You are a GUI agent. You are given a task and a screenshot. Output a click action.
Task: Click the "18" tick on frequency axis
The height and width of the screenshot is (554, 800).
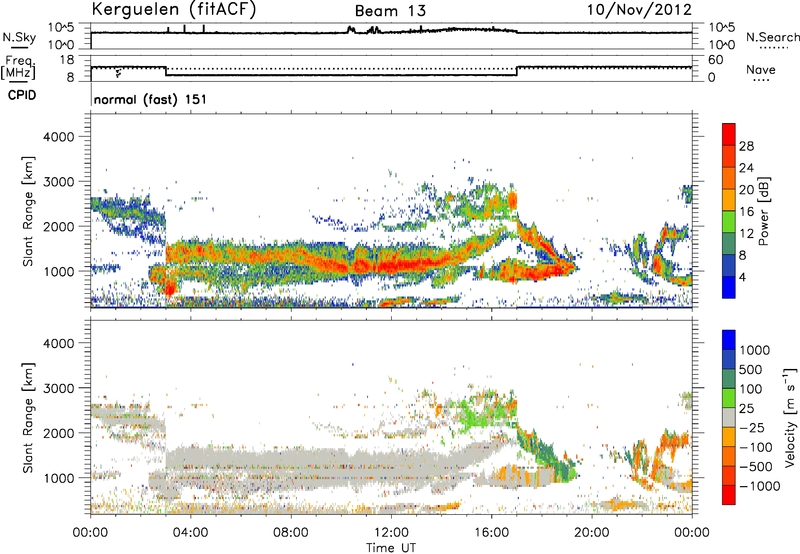click(x=67, y=60)
